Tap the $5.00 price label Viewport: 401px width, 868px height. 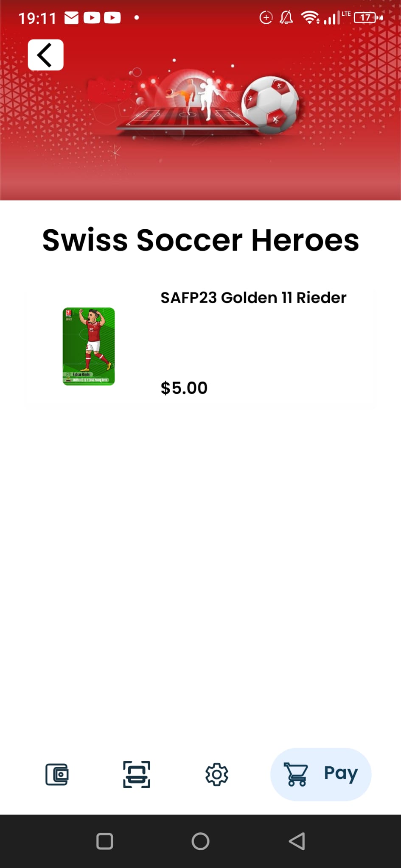(x=184, y=388)
